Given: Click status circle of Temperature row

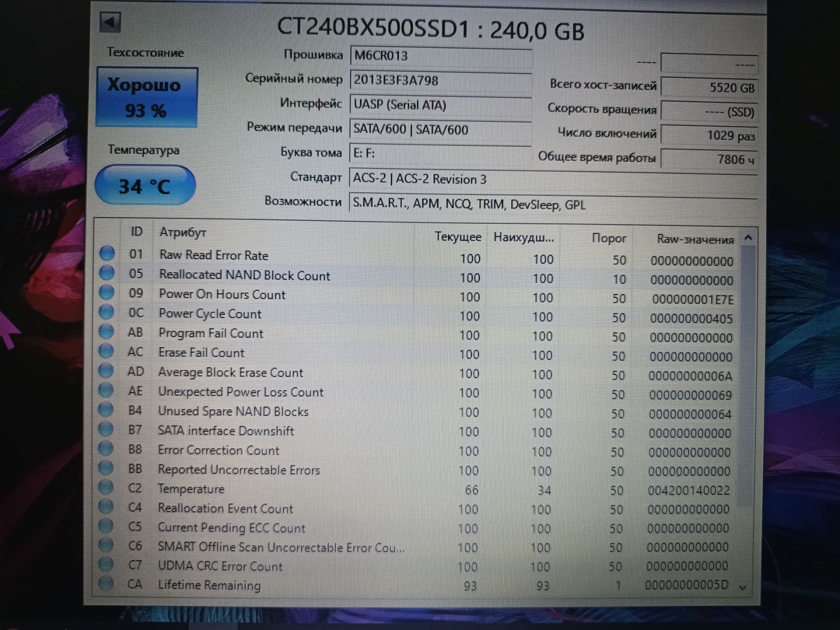Looking at the screenshot, I should [106, 486].
